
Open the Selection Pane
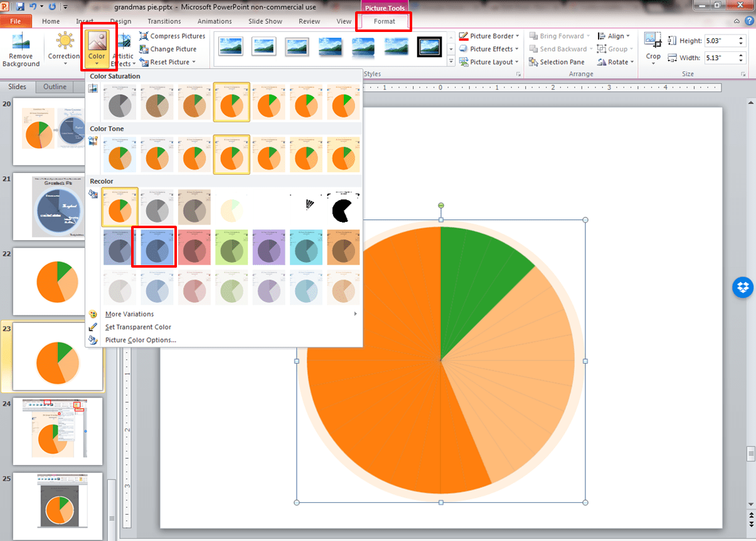pos(556,62)
